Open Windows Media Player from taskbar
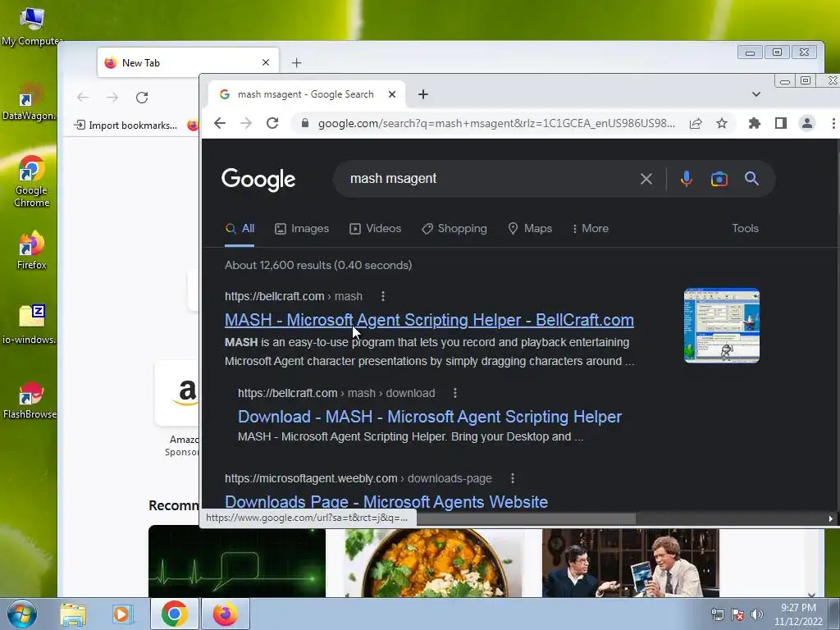 pos(121,614)
